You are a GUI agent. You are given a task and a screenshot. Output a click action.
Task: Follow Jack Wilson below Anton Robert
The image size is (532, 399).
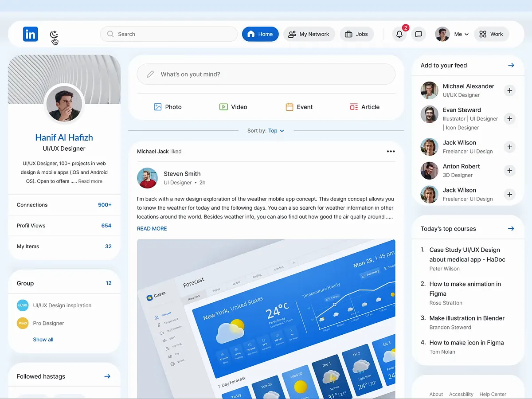point(510,195)
